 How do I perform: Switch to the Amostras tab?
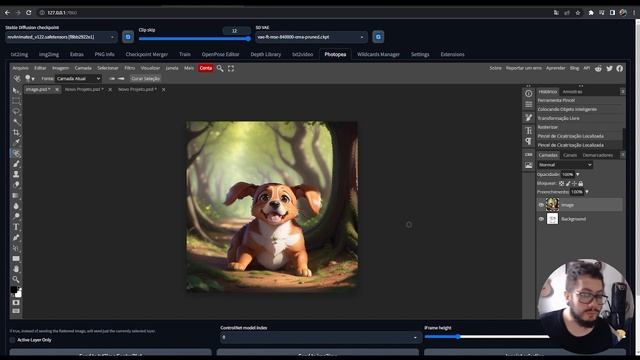pos(572,92)
